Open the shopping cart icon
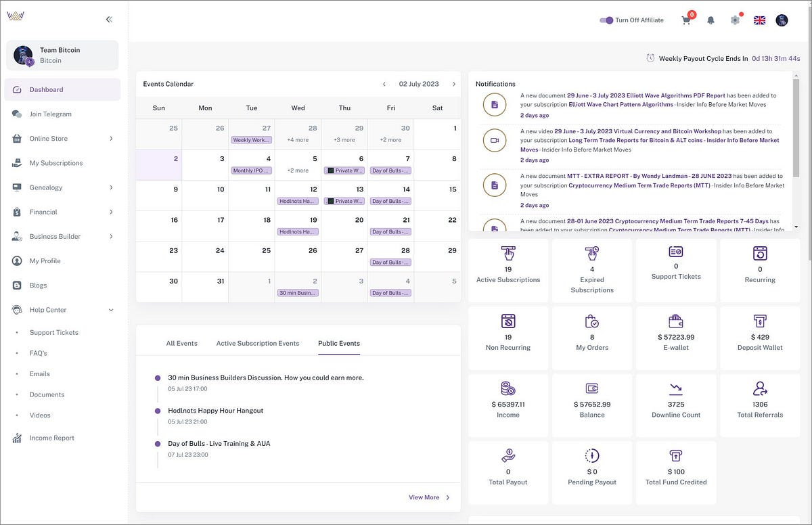 point(686,20)
